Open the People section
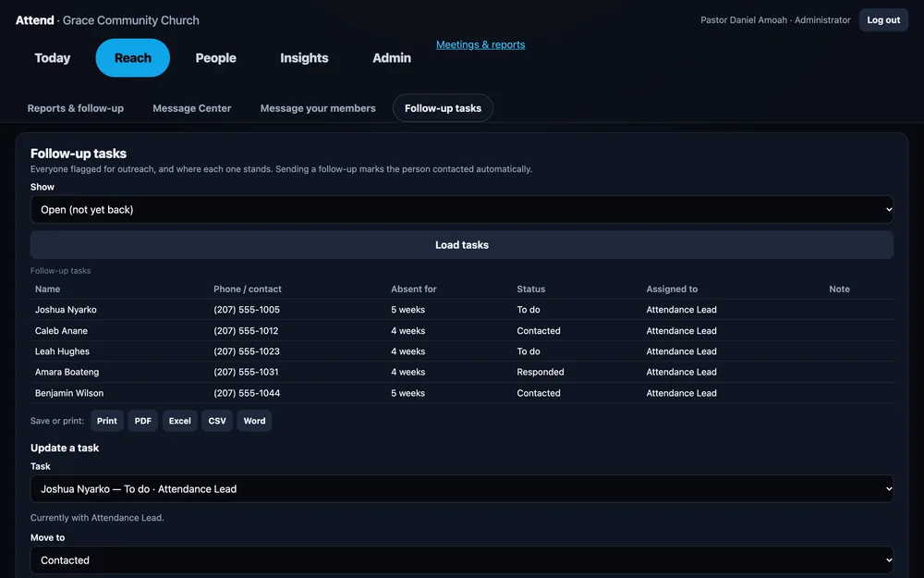 pos(215,57)
